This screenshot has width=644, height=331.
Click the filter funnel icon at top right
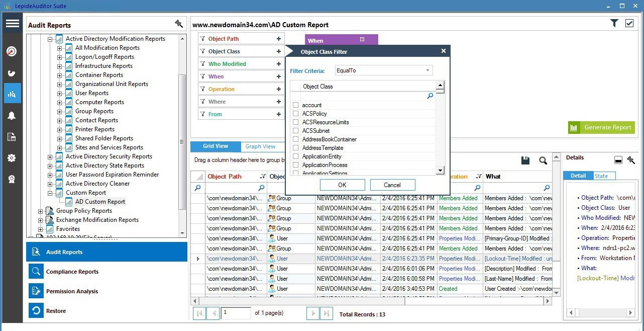pyautogui.click(x=614, y=23)
